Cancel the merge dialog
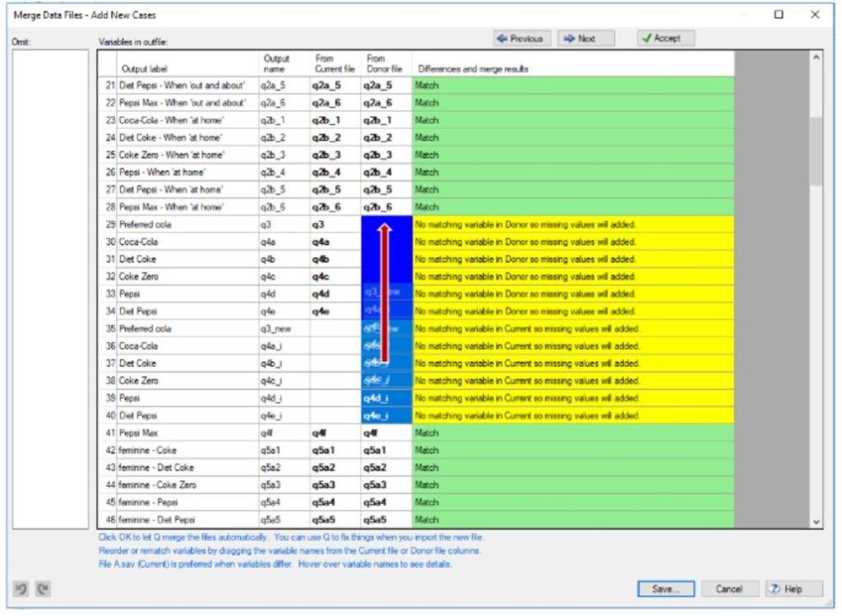 729,589
